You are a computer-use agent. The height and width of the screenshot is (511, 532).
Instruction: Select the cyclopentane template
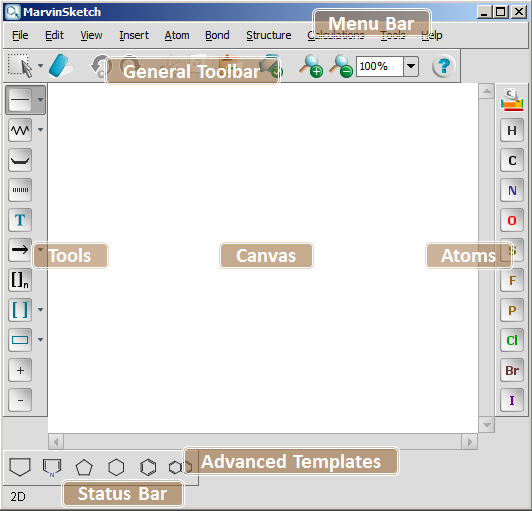(84, 467)
